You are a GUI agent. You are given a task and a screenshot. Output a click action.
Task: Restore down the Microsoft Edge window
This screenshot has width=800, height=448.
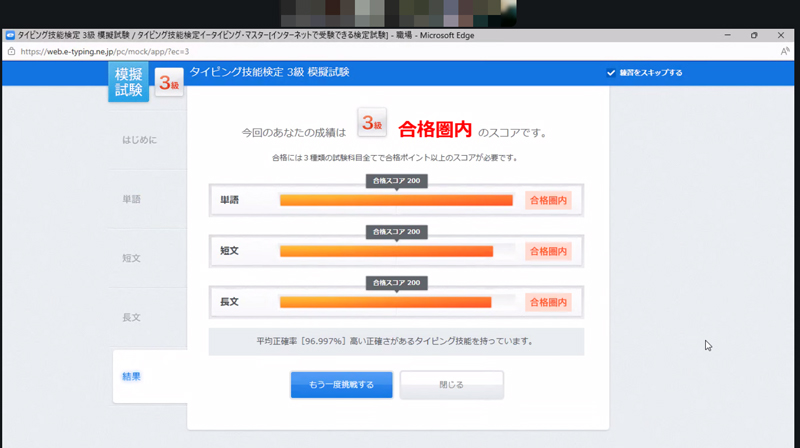point(754,35)
